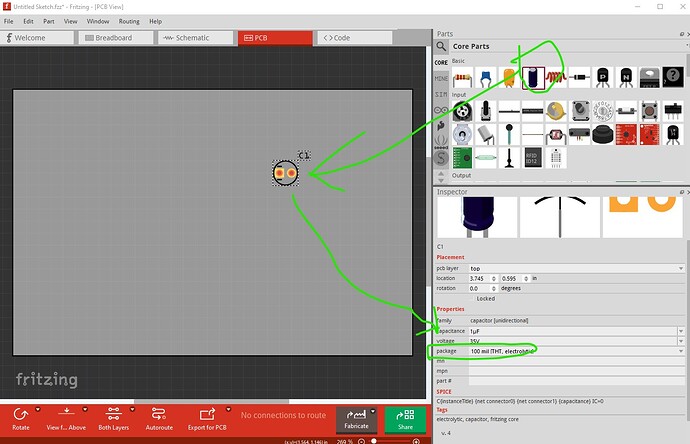Open the CORE parts bin
This screenshot has height=444, width=690.
pyautogui.click(x=441, y=62)
